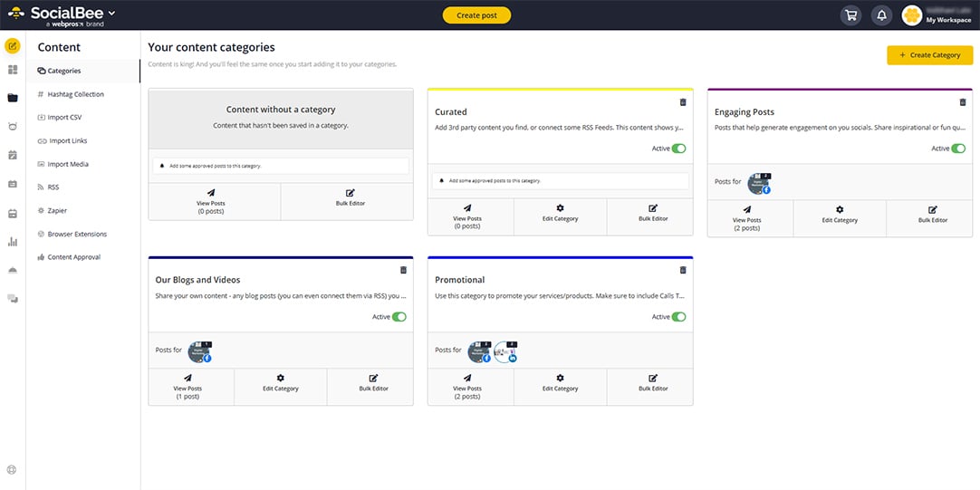View posts in Content without a category
The height and width of the screenshot is (490, 980).
tap(215, 201)
